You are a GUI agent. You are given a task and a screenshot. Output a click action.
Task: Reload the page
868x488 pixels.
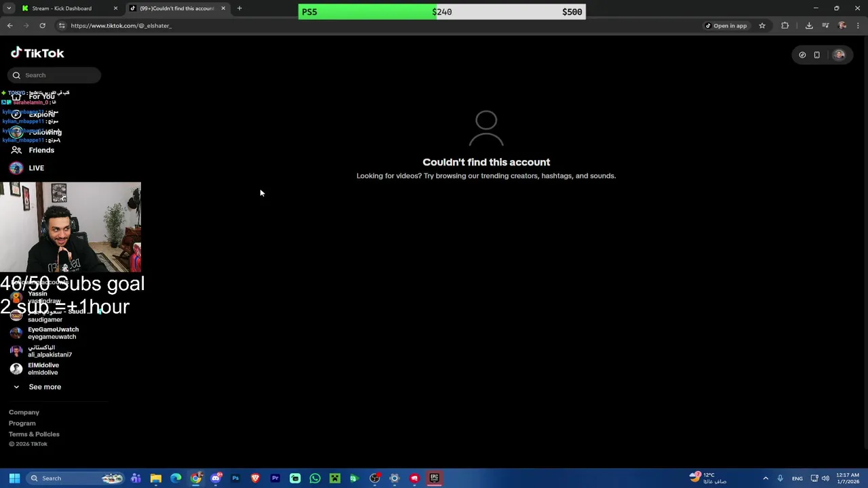coord(42,26)
